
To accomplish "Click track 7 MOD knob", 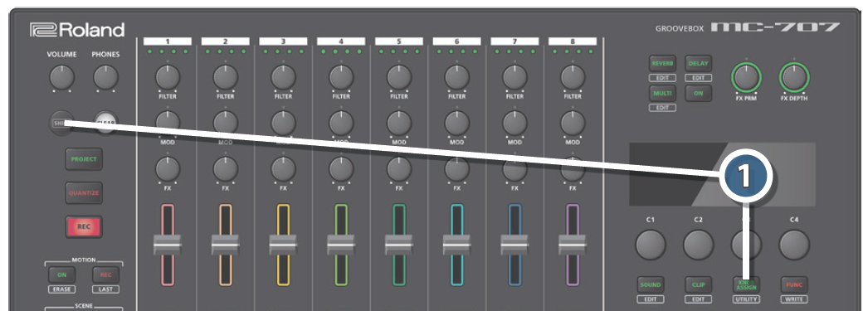I will coord(514,123).
